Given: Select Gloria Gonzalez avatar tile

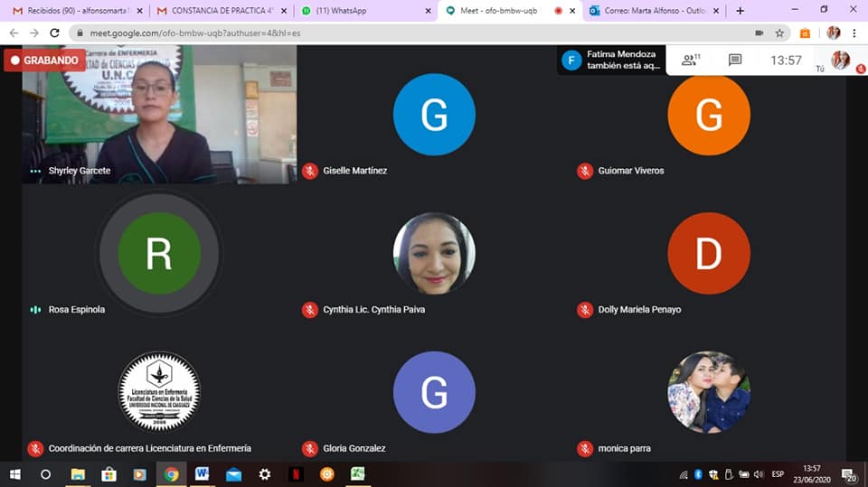Looking at the screenshot, I should point(434,392).
